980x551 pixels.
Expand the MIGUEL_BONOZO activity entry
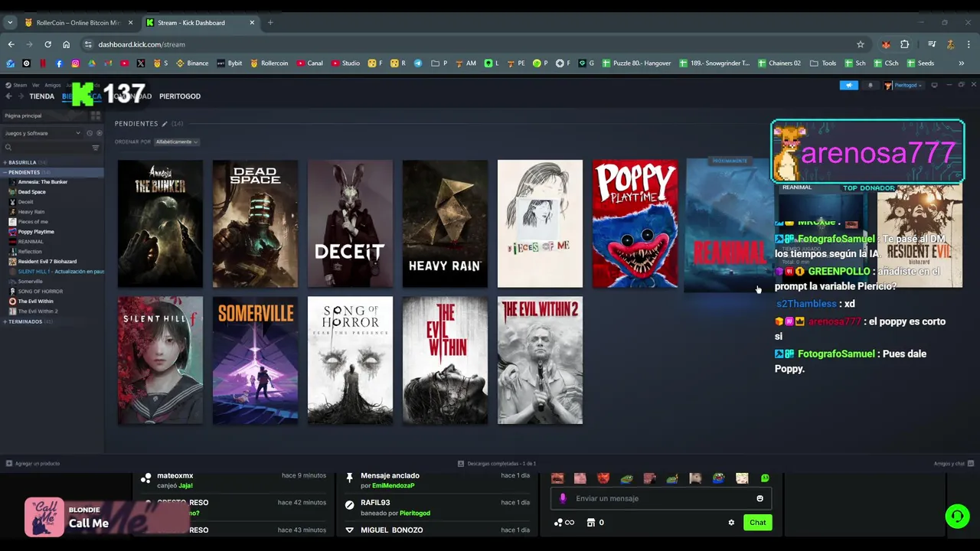click(x=350, y=530)
